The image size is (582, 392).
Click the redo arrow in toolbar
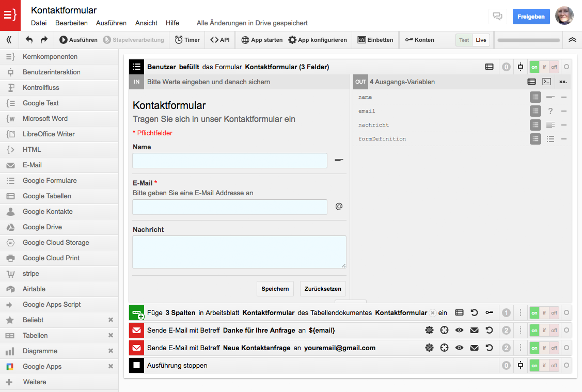click(44, 40)
